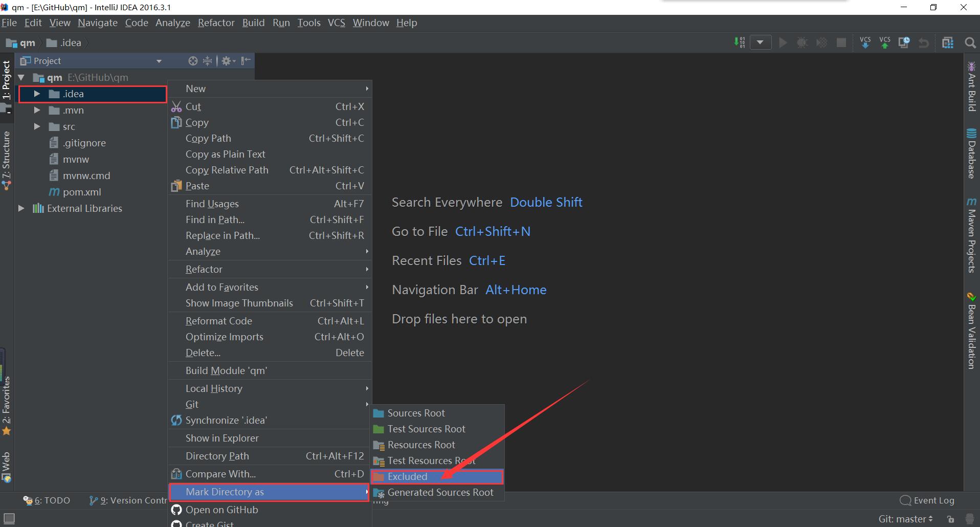Expand the .idea folder arrow
The image size is (980, 527).
[37, 94]
